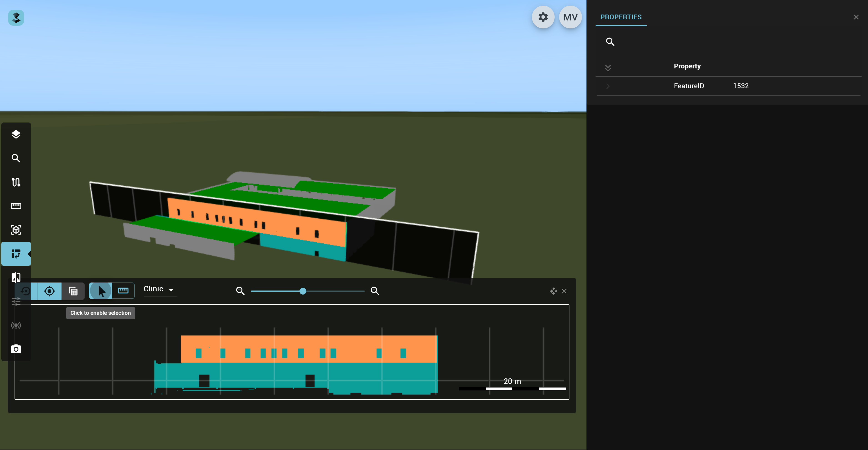Collapse all properties with the double chevron
This screenshot has height=450, width=868.
tap(609, 67)
